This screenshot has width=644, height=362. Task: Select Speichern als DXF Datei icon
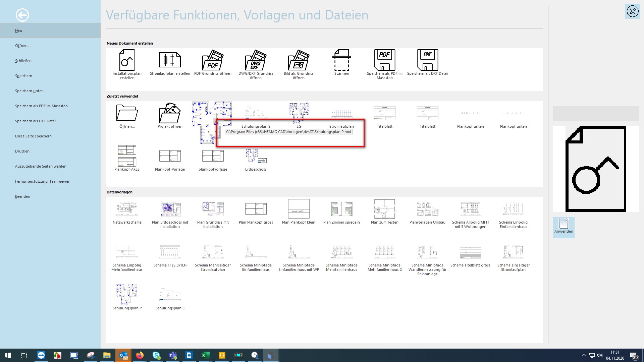pos(427,60)
